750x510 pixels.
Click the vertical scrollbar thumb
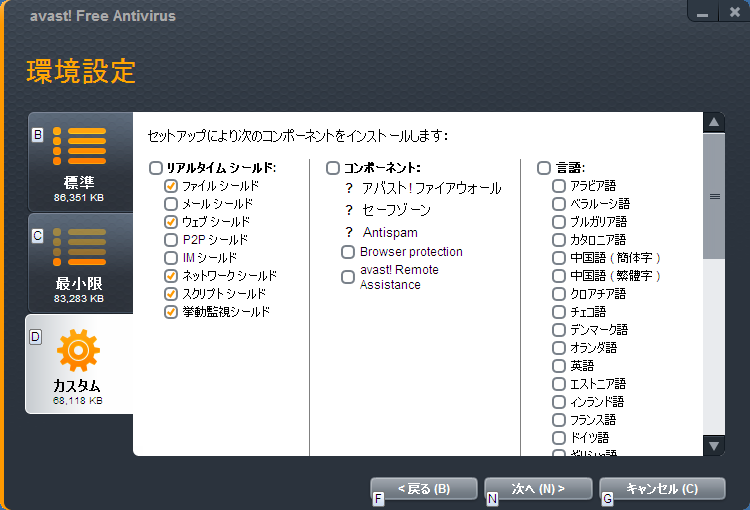(714, 197)
